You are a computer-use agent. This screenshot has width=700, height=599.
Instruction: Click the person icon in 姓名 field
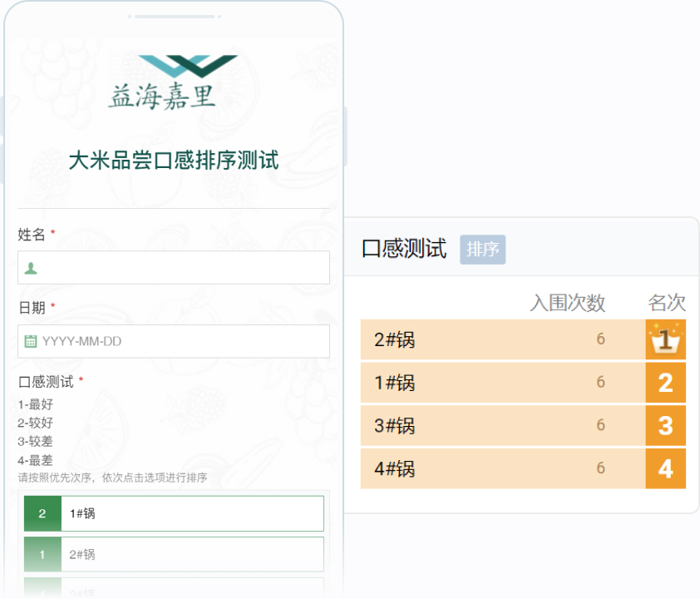pos(31,268)
